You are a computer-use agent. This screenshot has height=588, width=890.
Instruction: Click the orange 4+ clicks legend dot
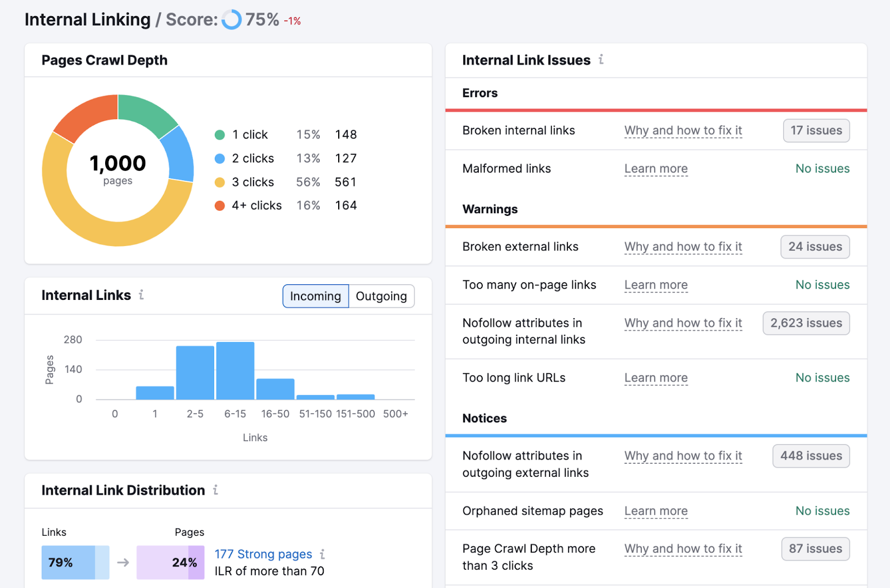[x=220, y=205]
